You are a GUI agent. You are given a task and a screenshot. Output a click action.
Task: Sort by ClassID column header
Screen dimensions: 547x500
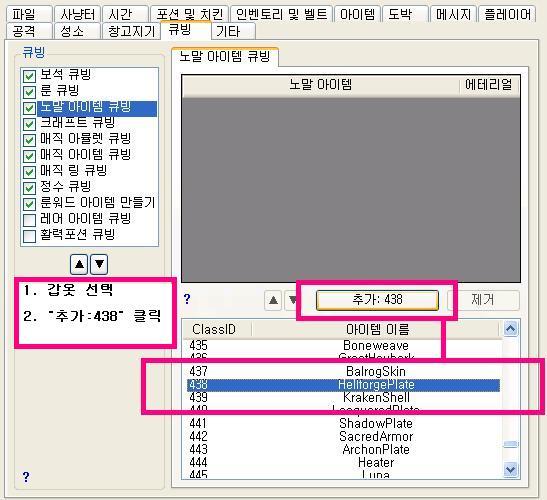click(x=216, y=329)
